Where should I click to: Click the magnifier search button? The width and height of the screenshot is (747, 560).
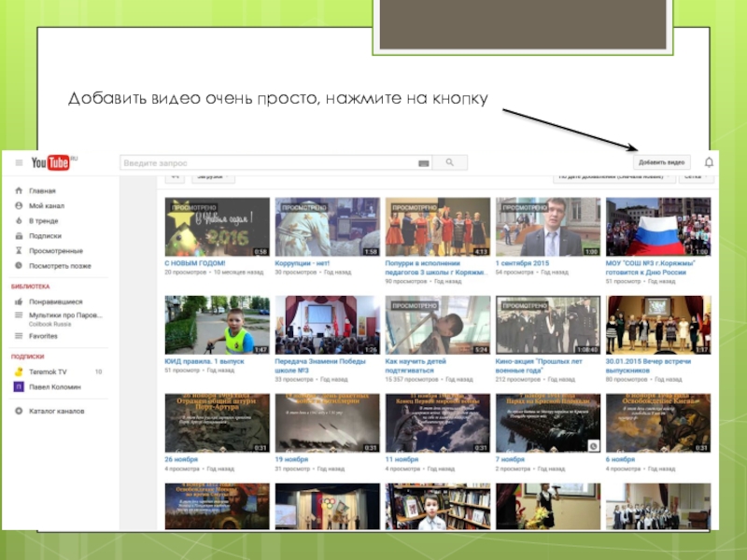[x=450, y=162]
